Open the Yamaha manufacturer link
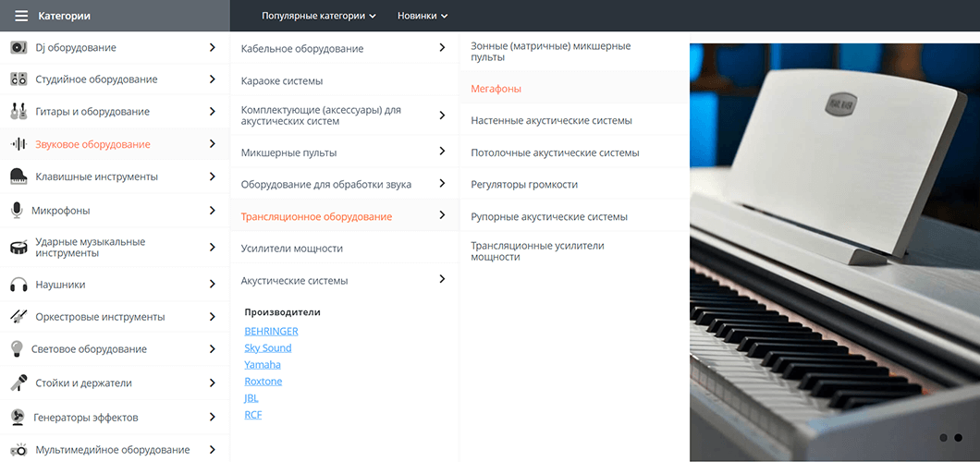This screenshot has width=980, height=462. tap(263, 365)
